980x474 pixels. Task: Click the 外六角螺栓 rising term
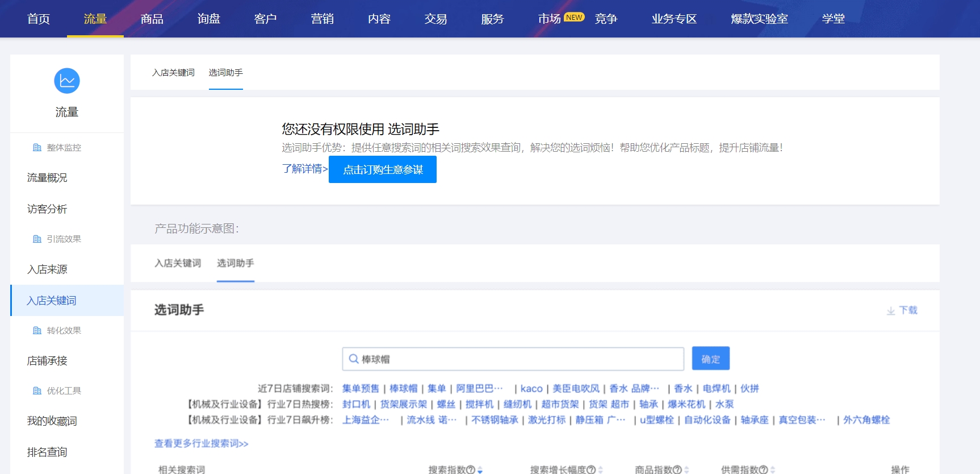(x=866, y=420)
